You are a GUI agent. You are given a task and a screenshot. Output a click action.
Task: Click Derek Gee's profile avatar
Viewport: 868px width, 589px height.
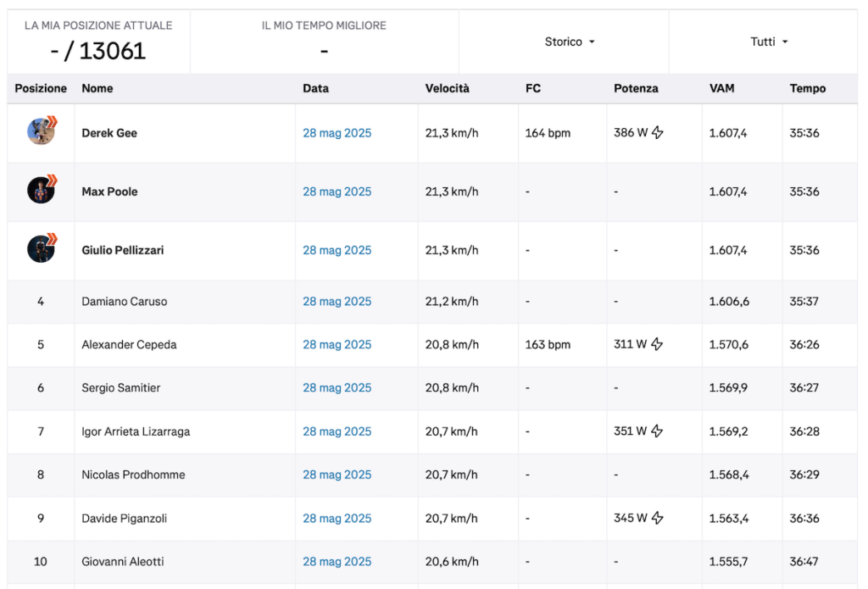(x=41, y=131)
